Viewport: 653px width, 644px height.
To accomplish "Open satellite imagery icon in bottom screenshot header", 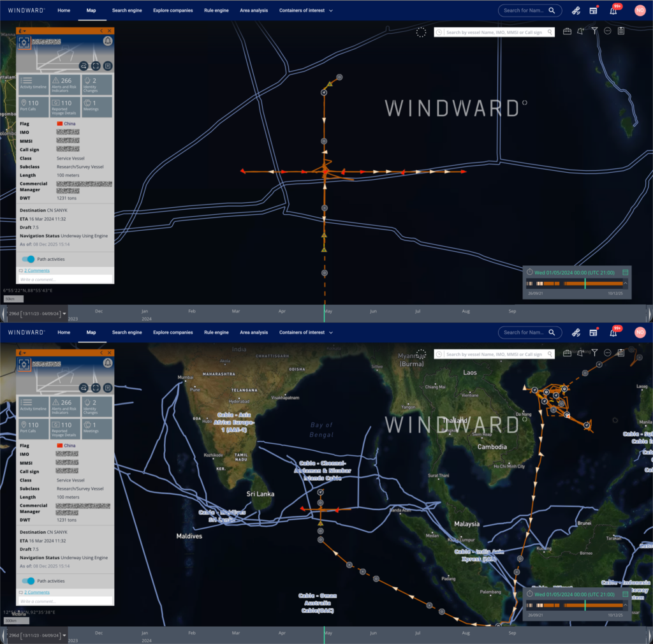I will pyautogui.click(x=576, y=333).
